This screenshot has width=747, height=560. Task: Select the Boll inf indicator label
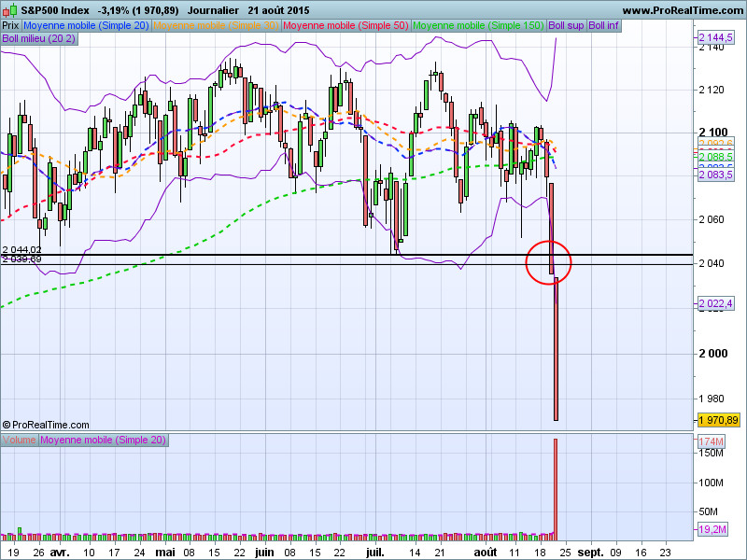click(x=603, y=26)
